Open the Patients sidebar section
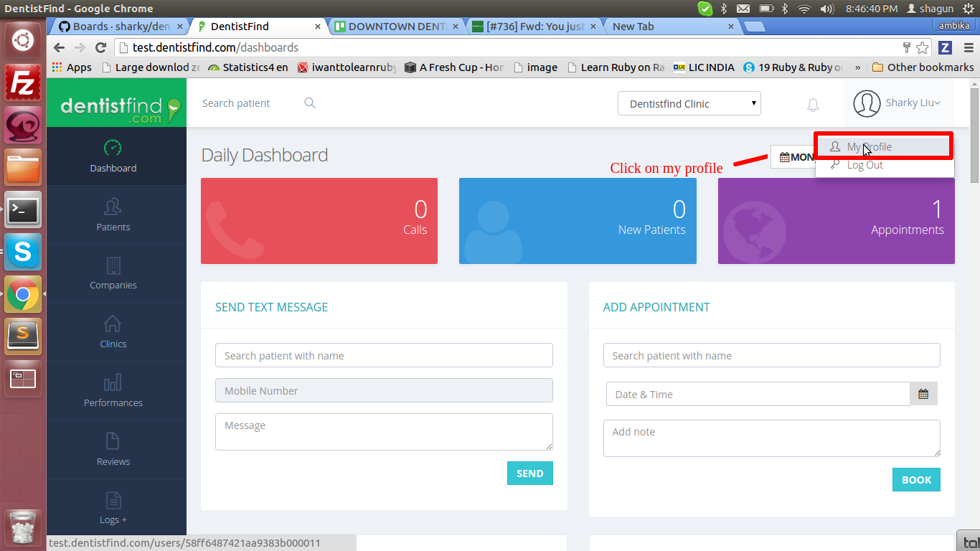The height and width of the screenshot is (551, 980). coord(113,215)
